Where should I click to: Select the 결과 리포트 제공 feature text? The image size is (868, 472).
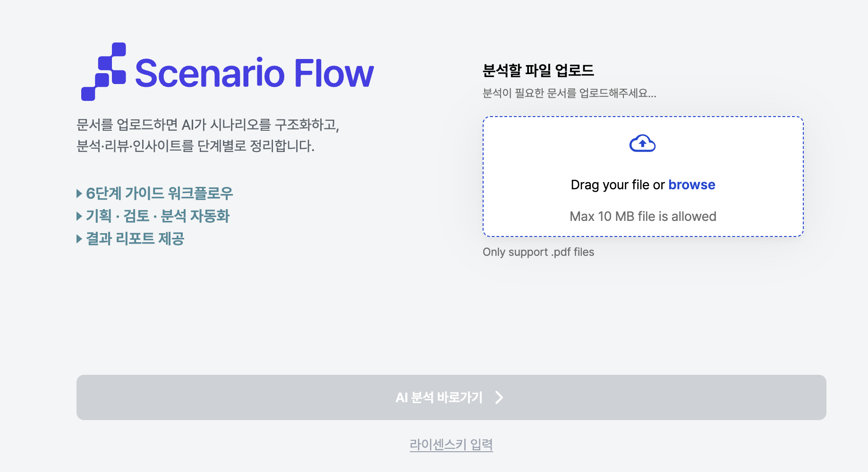click(135, 239)
